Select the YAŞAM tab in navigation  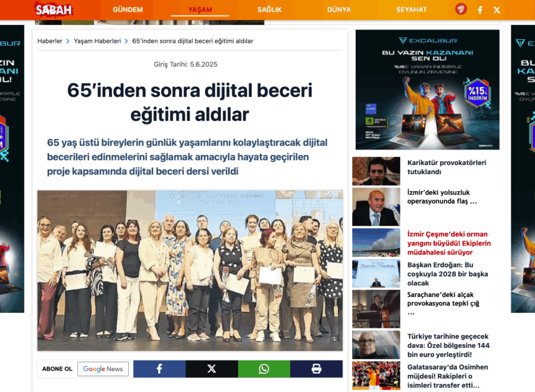200,10
